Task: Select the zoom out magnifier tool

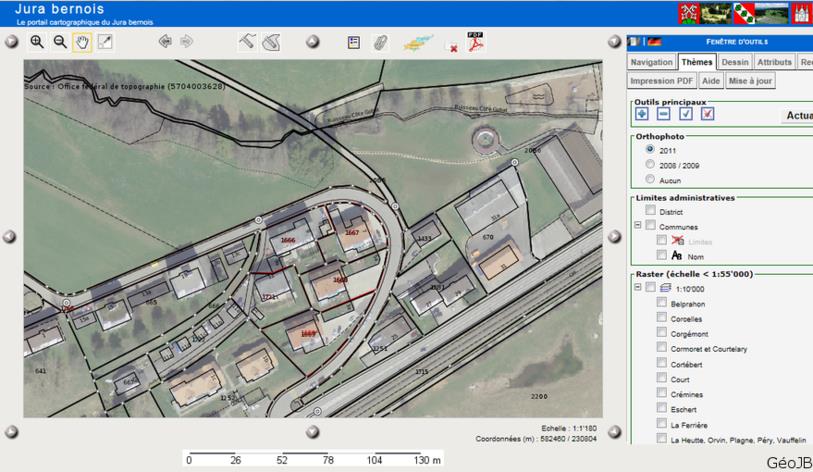Action: coord(60,42)
